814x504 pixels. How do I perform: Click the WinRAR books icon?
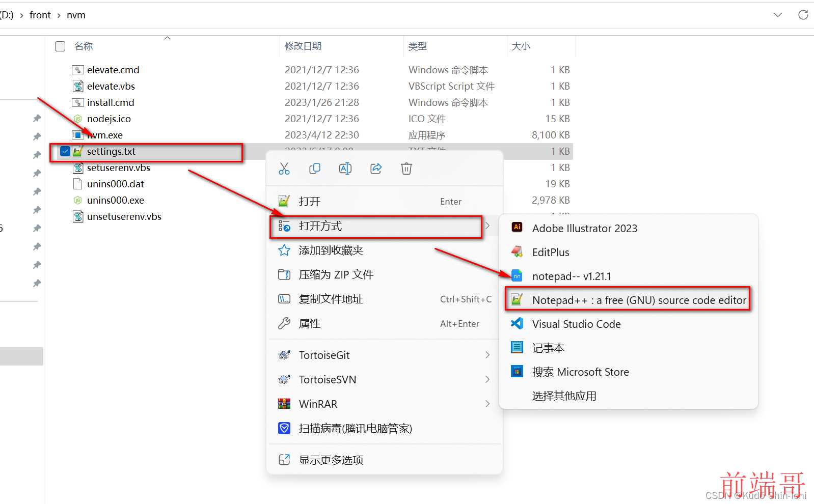pyautogui.click(x=284, y=404)
